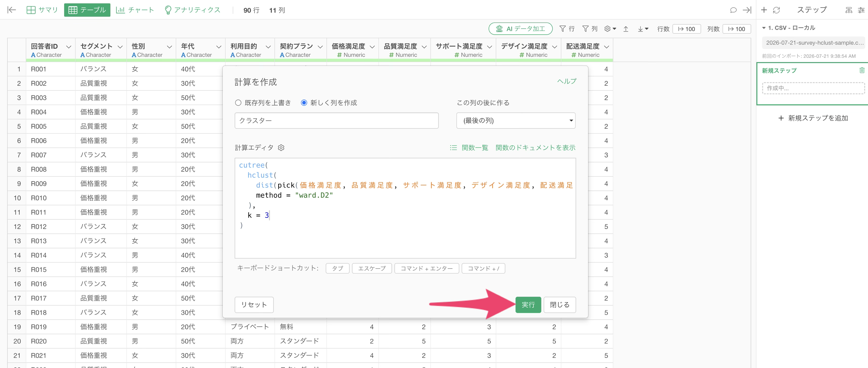The width and height of the screenshot is (868, 368).
Task: Collapse the right step panel arrow icon
Action: 747,10
